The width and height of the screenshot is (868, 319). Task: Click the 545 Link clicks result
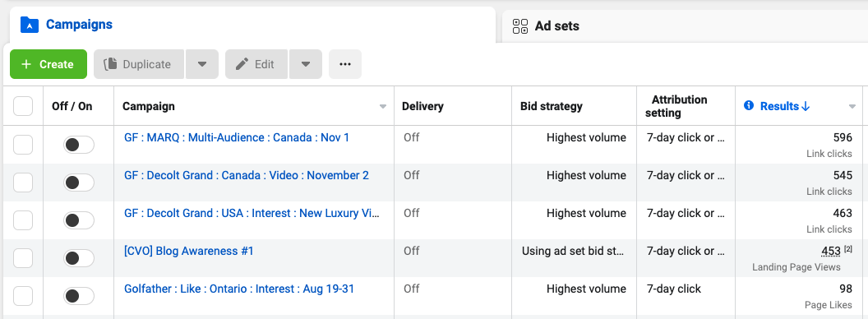tap(843, 176)
